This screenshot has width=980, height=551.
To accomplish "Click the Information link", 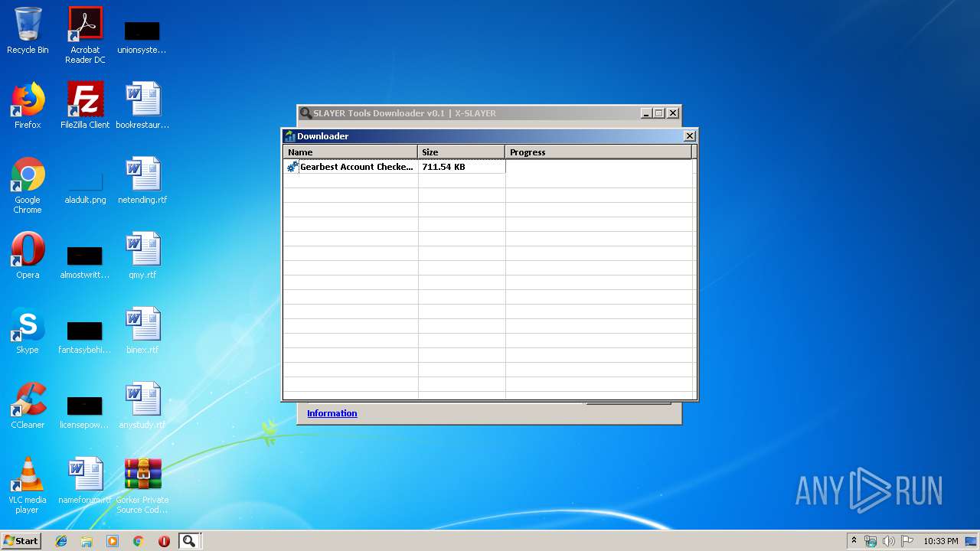I will pos(332,413).
